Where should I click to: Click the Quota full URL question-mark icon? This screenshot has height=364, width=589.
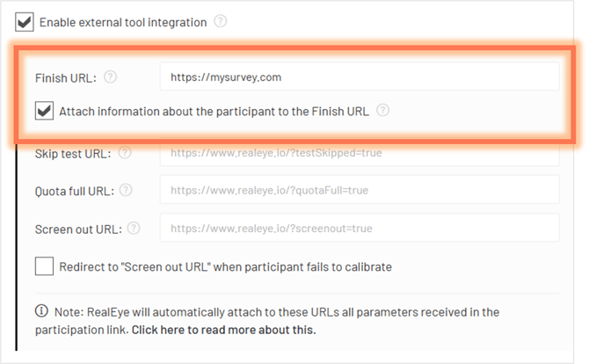click(x=126, y=190)
